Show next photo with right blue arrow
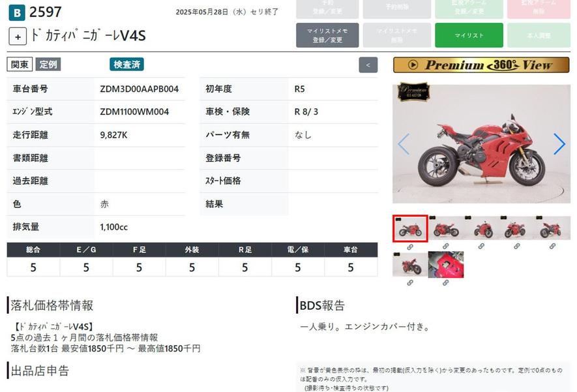The width and height of the screenshot is (577, 392). [559, 144]
